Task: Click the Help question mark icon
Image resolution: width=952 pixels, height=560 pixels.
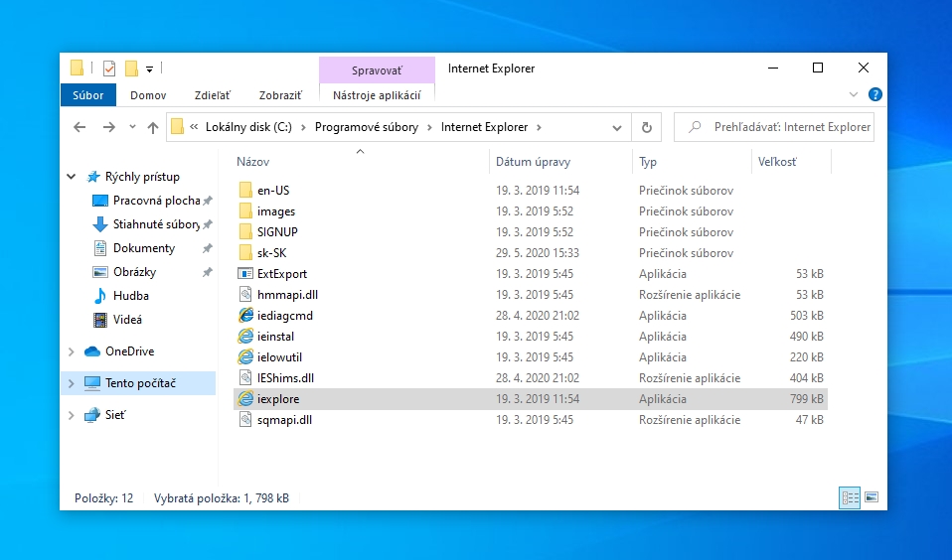Action: tap(874, 95)
